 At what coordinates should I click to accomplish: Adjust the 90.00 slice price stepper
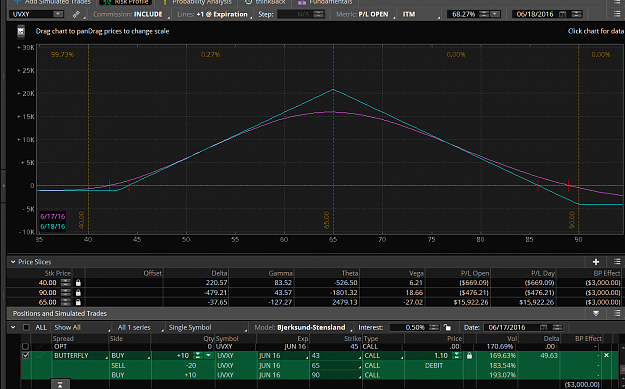coord(66,293)
